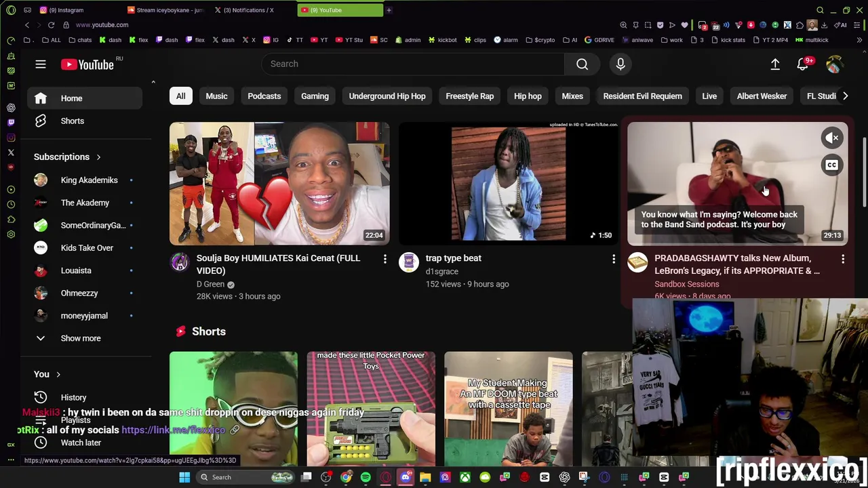Focus the YouTube search field
Viewport: 868px width, 488px height.
coord(413,64)
